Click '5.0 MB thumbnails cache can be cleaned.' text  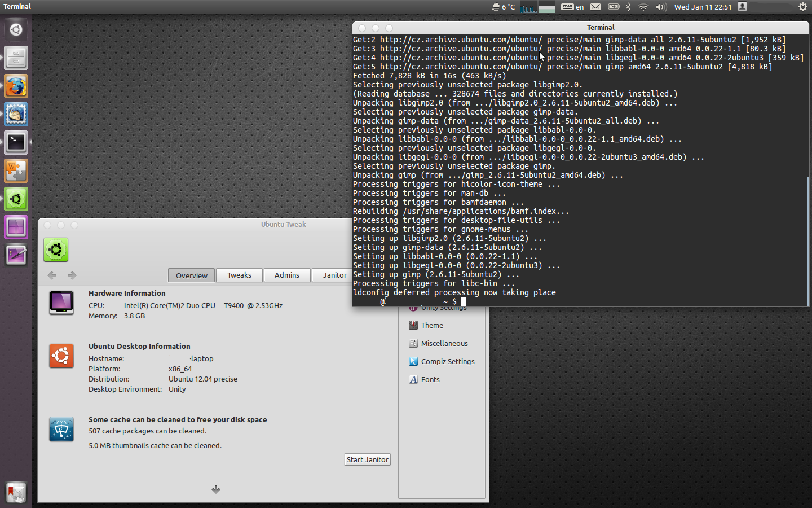pyautogui.click(x=155, y=445)
